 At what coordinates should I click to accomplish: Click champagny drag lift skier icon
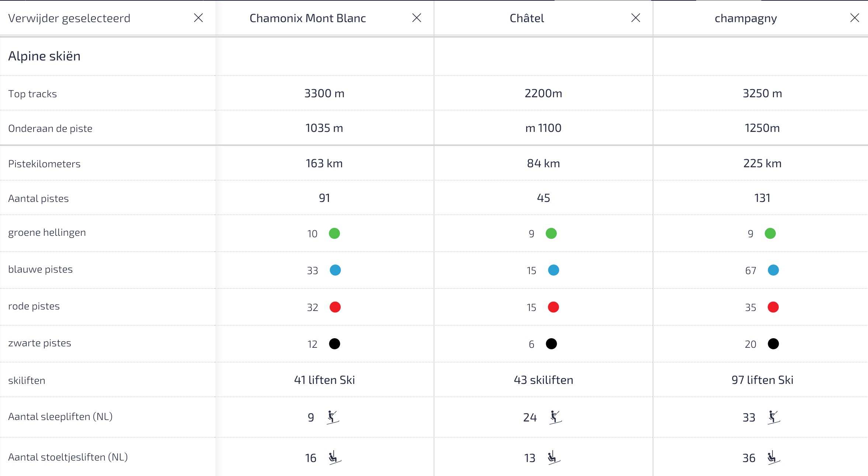[x=774, y=417]
